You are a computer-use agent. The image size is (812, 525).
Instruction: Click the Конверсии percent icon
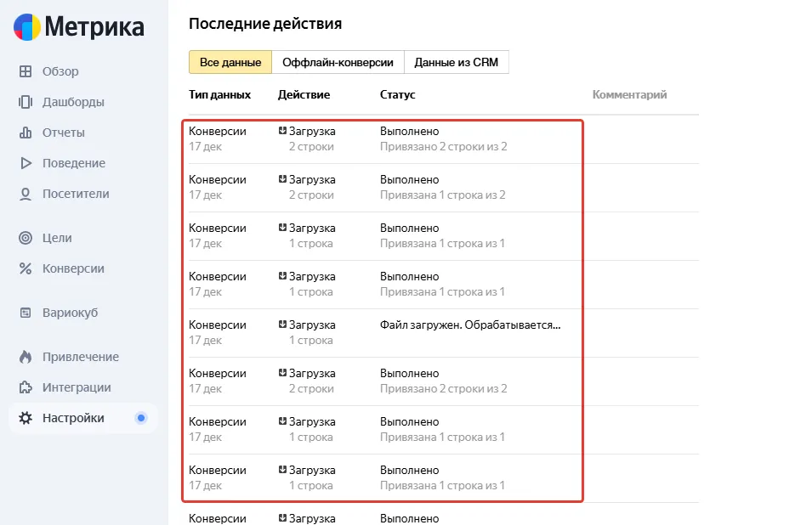point(26,268)
